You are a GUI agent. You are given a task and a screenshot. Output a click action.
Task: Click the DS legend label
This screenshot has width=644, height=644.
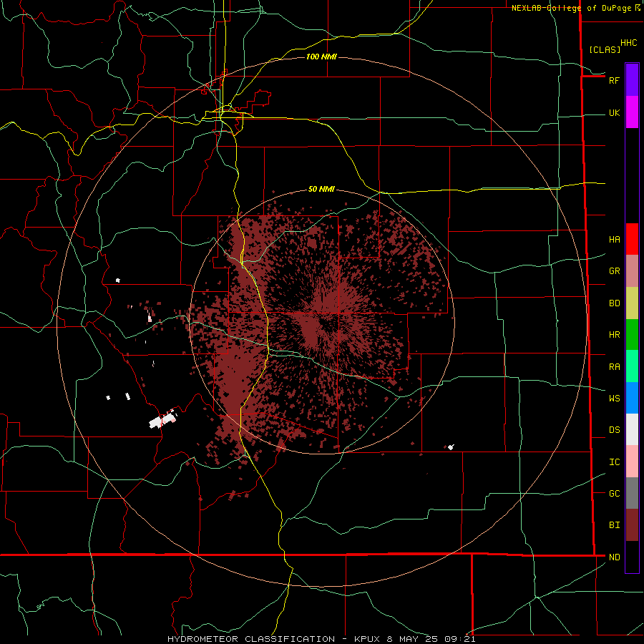(614, 430)
